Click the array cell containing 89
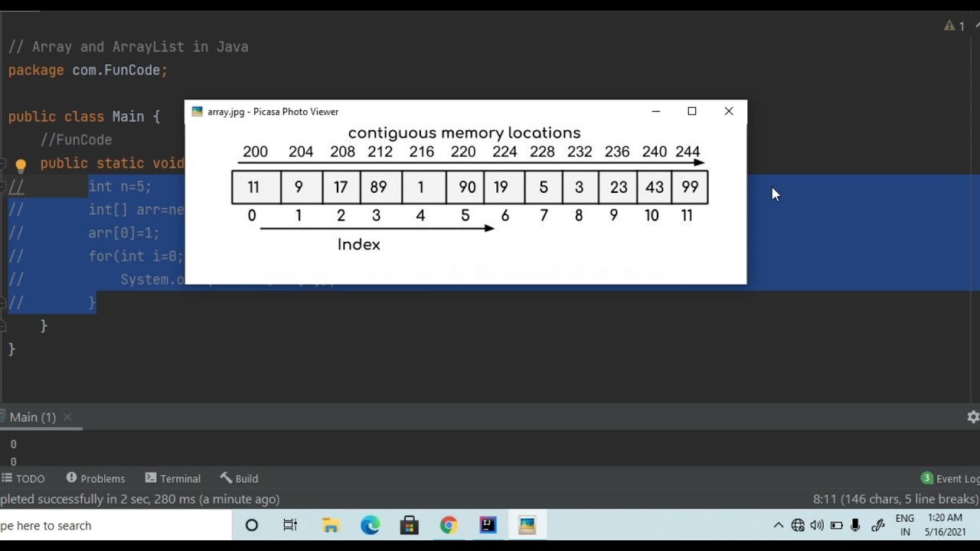The height and width of the screenshot is (551, 980). click(381, 187)
